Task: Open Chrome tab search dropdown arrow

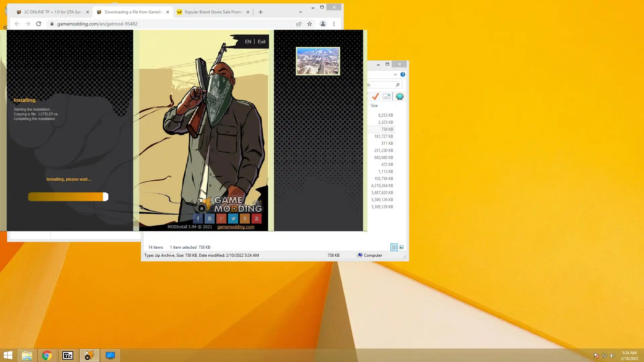Action: pos(301,12)
